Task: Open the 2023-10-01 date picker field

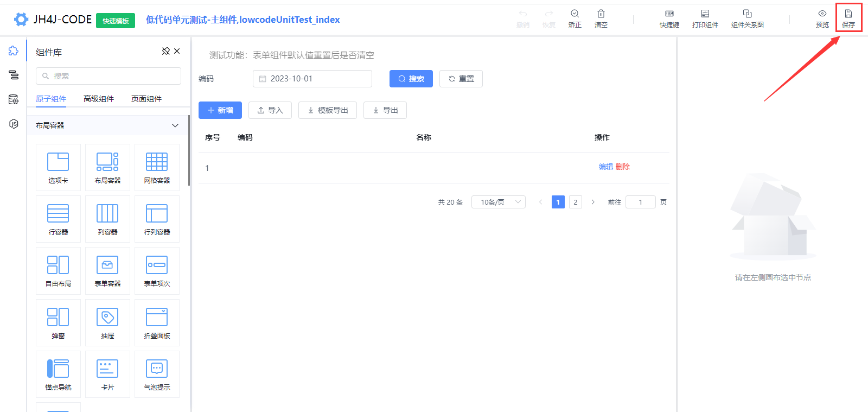Action: pyautogui.click(x=312, y=79)
